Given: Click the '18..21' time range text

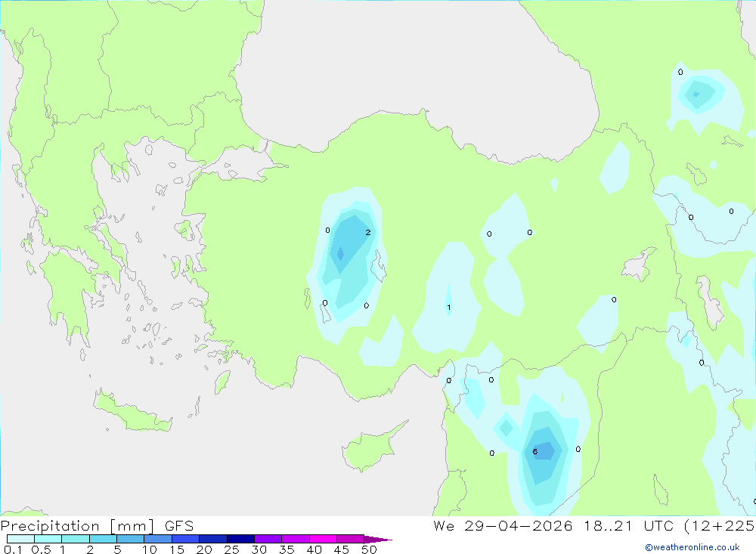Looking at the screenshot, I should pos(608,525).
